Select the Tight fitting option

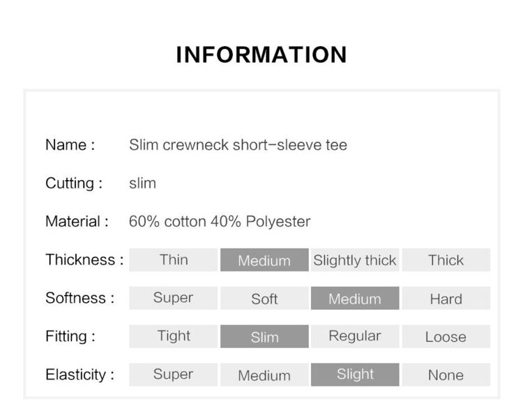pos(174,336)
